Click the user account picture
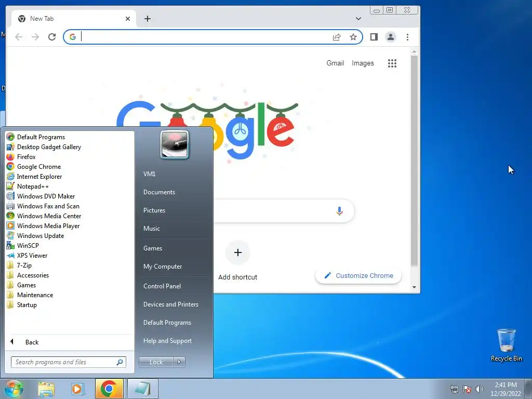The width and height of the screenshot is (532, 399). coord(175,145)
